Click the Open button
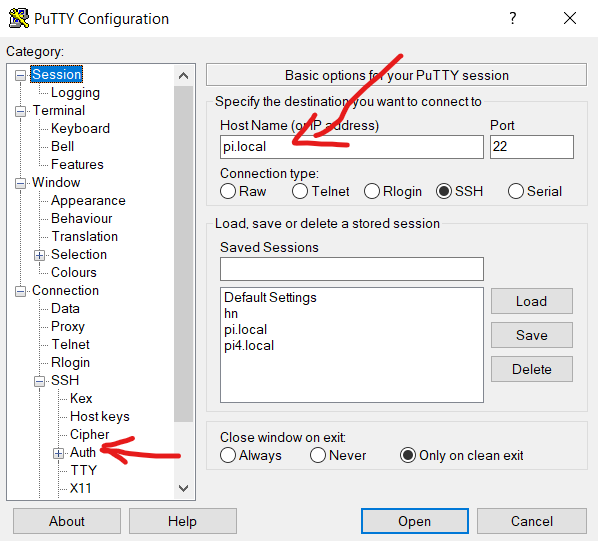Image resolution: width=598 pixels, height=541 pixels. pos(415,521)
